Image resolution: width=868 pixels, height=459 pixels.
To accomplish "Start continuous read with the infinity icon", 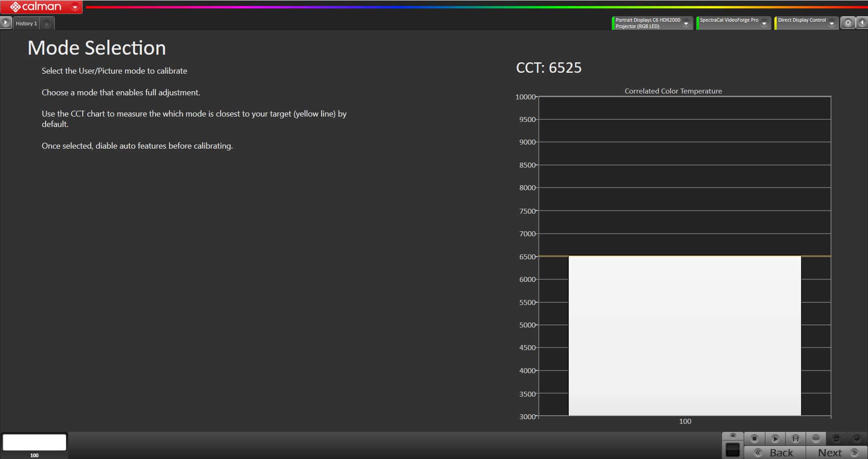I will click(x=816, y=438).
